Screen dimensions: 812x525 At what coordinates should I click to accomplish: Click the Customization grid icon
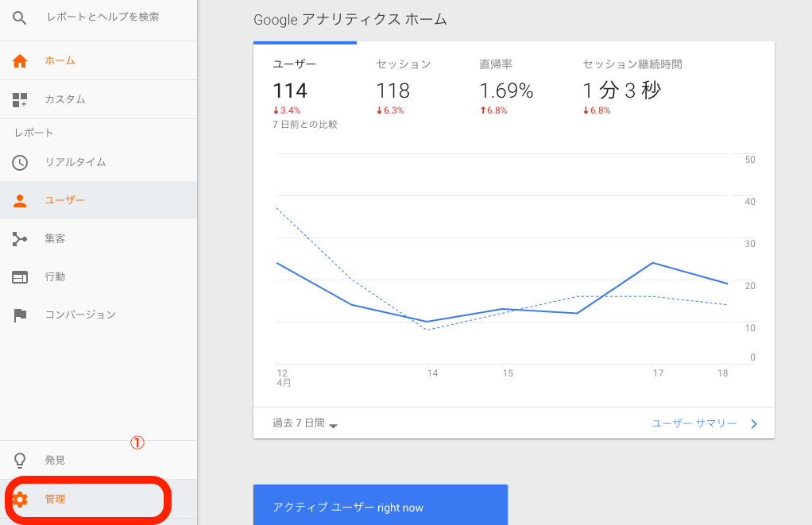tap(20, 99)
